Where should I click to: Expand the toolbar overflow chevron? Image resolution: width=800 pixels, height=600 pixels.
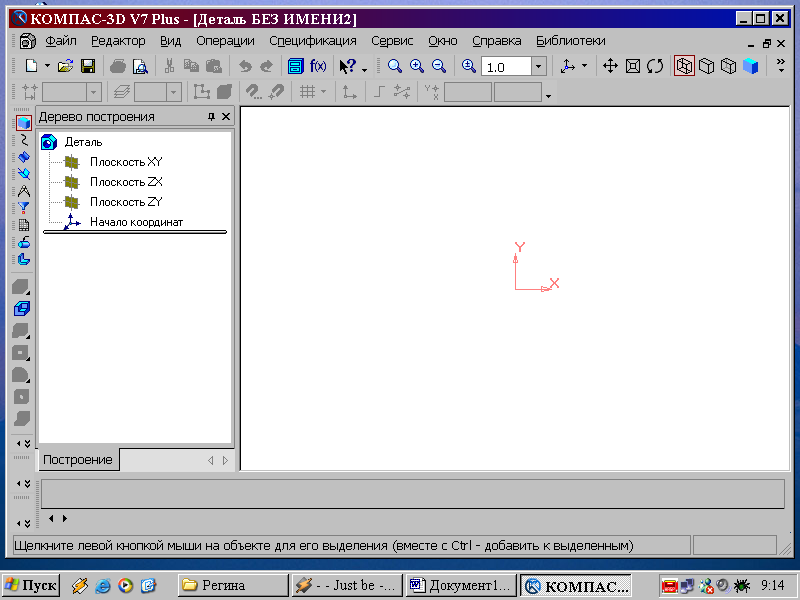(781, 65)
